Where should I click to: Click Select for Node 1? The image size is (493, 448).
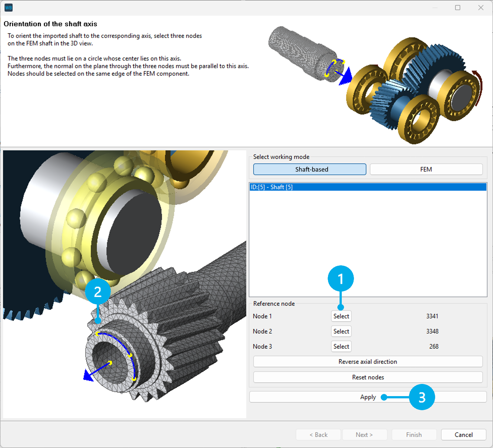[x=341, y=316]
